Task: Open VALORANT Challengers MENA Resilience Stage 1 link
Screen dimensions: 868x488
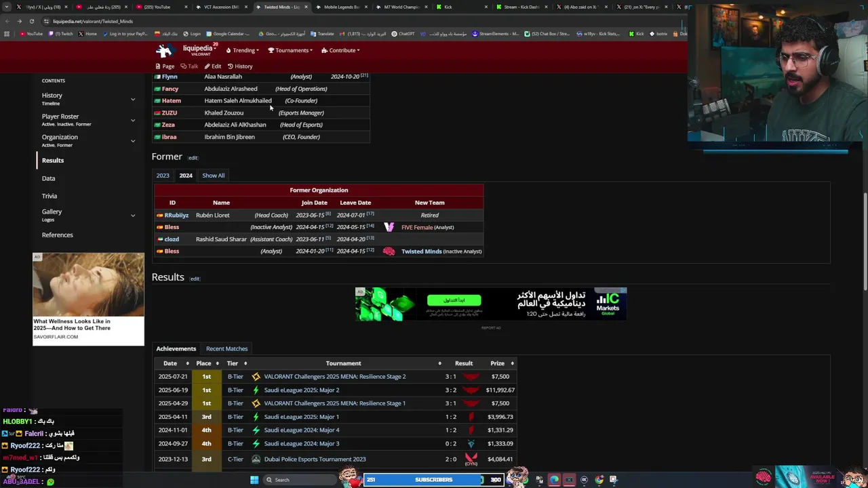Action: tap(335, 403)
